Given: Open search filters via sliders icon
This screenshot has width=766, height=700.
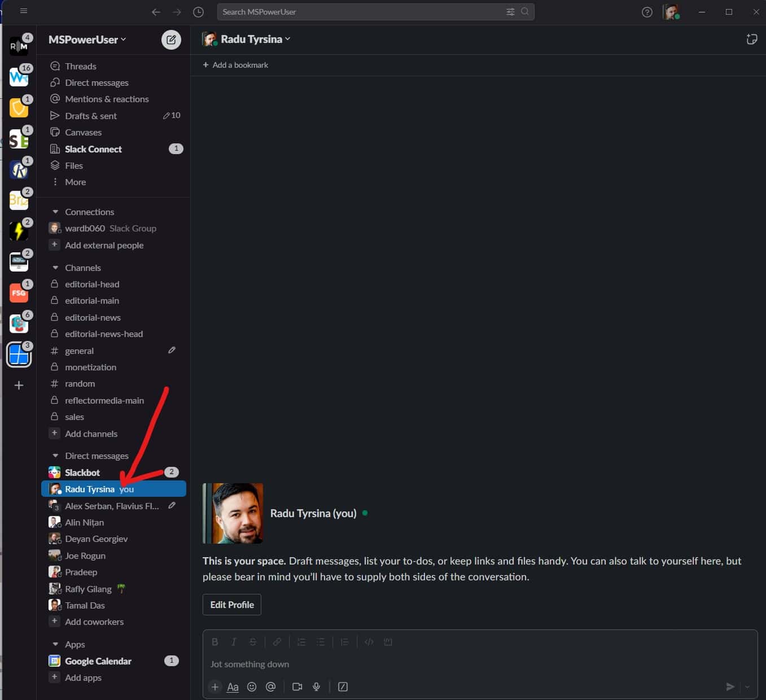Looking at the screenshot, I should coord(510,11).
